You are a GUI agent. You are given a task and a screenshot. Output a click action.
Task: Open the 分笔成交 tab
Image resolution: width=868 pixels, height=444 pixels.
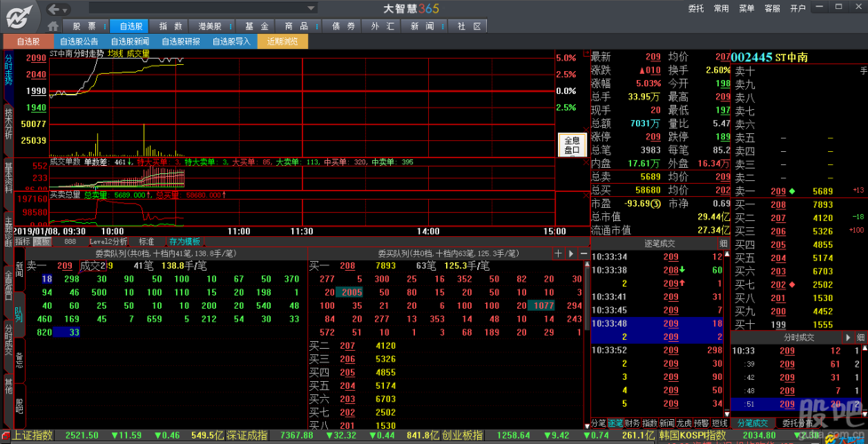click(x=752, y=423)
